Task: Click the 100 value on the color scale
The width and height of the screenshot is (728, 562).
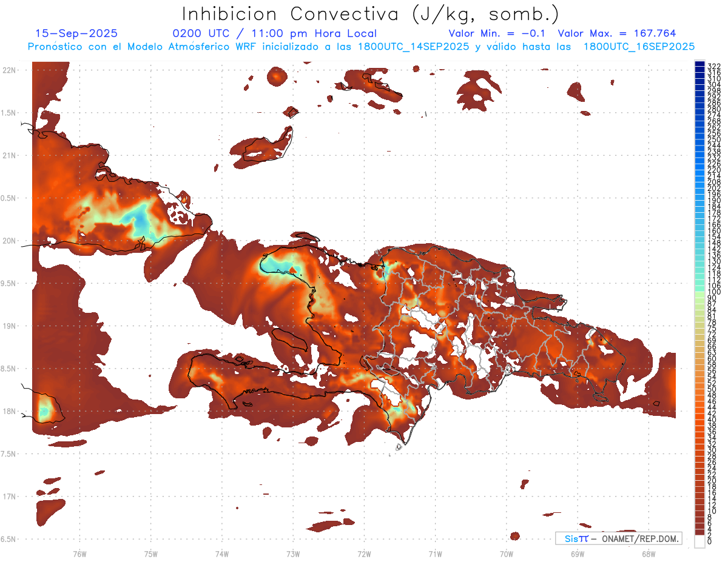Action: tap(712, 292)
